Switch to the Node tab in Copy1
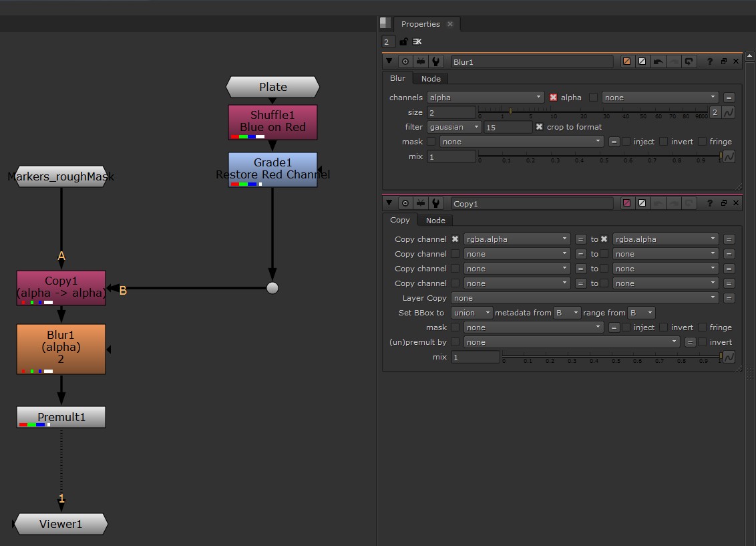This screenshot has width=756, height=546. pos(435,221)
